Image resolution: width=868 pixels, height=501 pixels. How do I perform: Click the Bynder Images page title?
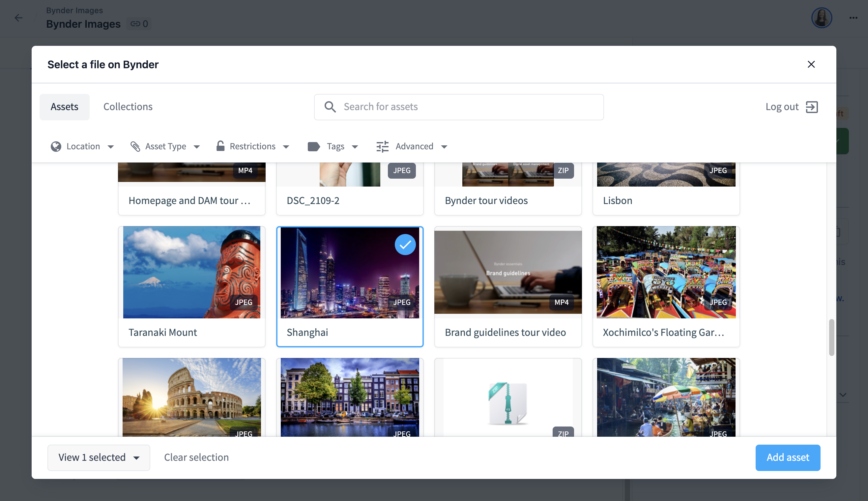point(83,24)
